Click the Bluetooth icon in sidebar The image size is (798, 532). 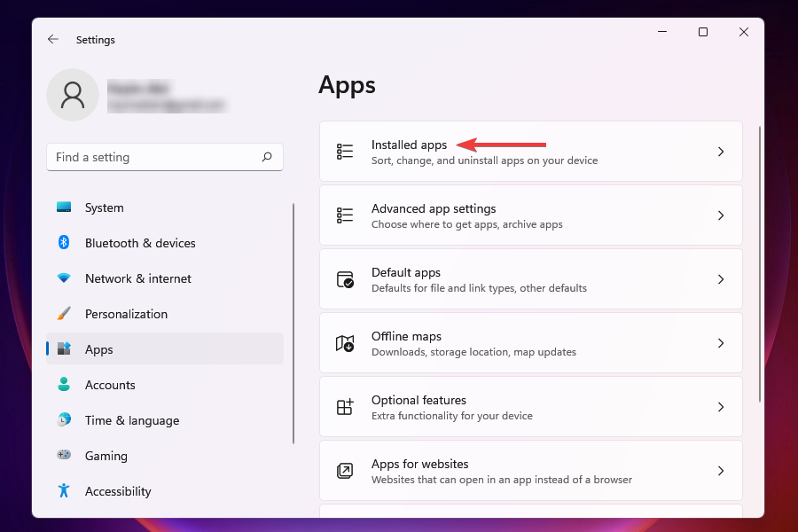click(64, 242)
